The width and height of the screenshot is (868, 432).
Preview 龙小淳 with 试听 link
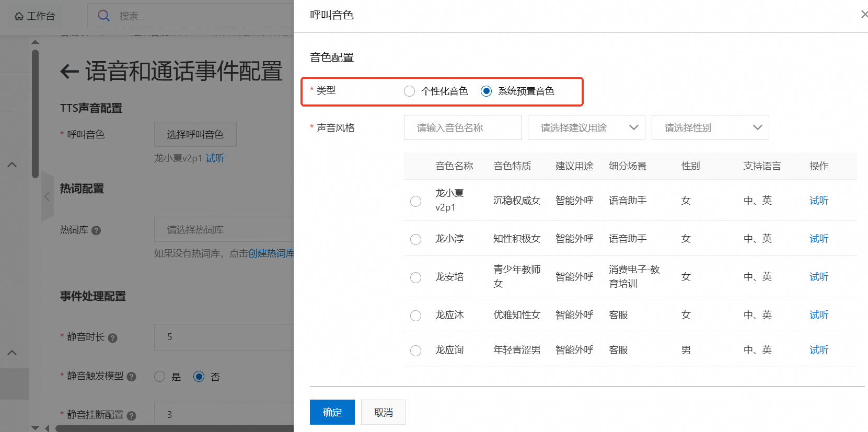819,239
